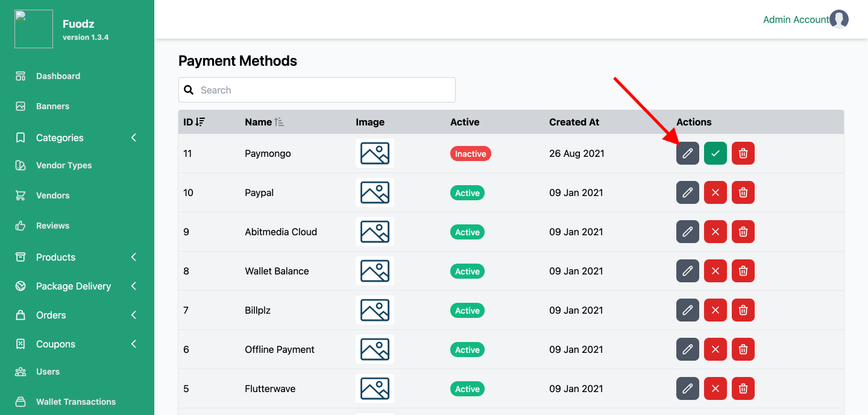Click the pencil edit icon for Paymongo

pyautogui.click(x=687, y=154)
